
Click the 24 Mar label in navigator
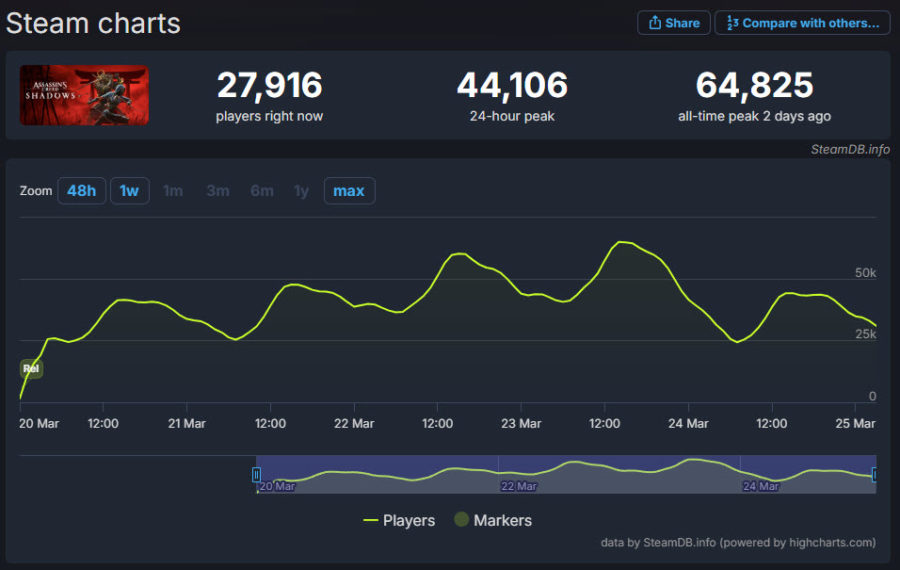pyautogui.click(x=761, y=486)
